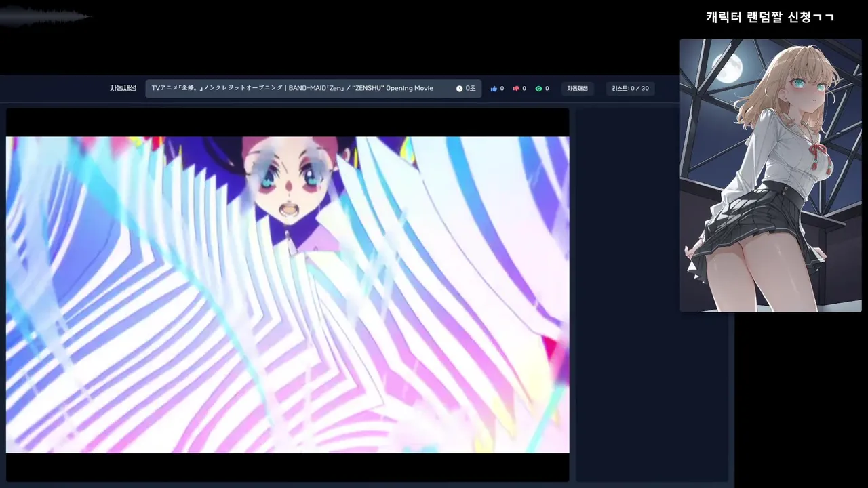Click the 자동재생 label left of title
868x488 pixels.
tap(123, 88)
